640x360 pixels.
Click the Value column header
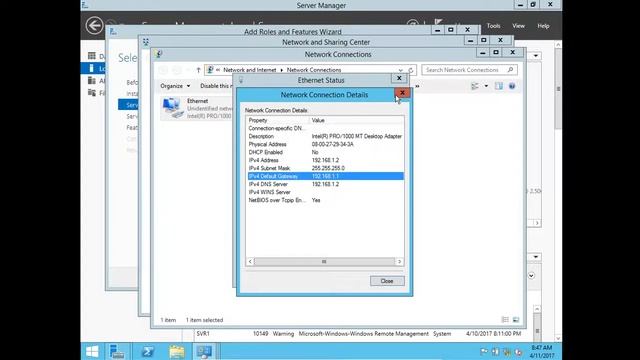(x=357, y=120)
